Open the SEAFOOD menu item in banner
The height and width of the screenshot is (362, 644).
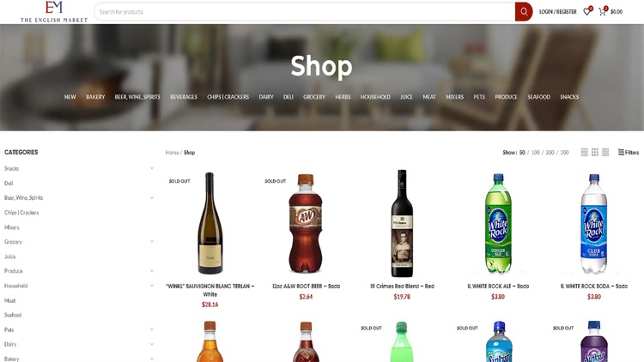pos(538,97)
